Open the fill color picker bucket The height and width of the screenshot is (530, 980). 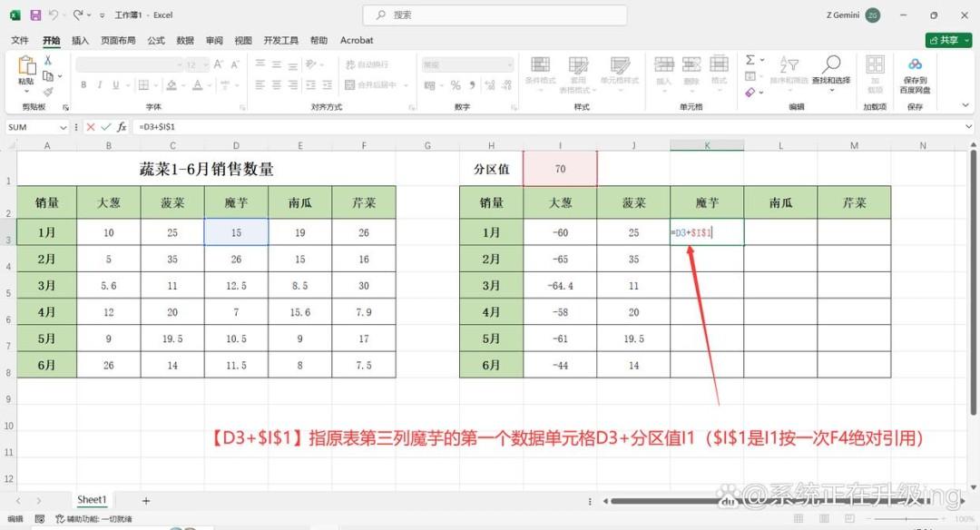pyautogui.click(x=171, y=85)
